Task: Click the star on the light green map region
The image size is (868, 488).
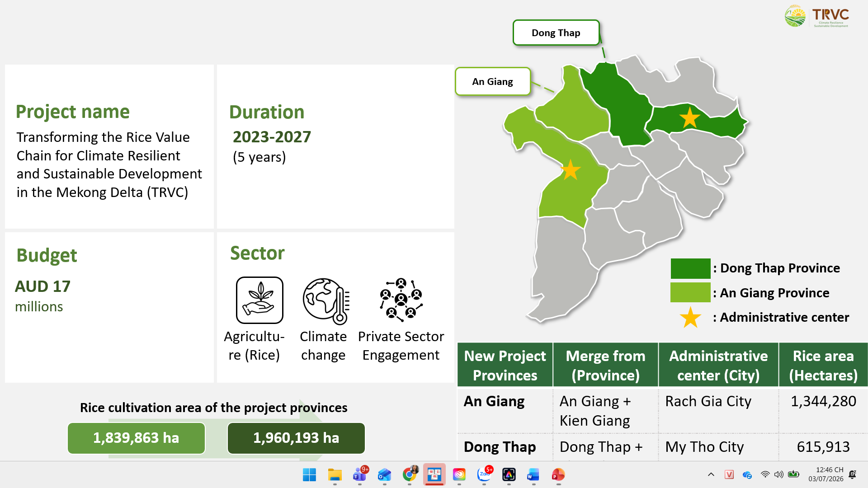Action: [x=571, y=170]
